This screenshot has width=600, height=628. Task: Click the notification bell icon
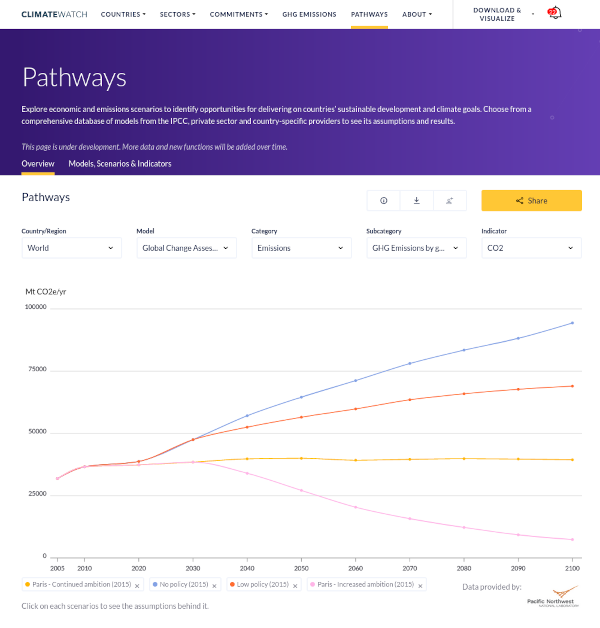(555, 13)
